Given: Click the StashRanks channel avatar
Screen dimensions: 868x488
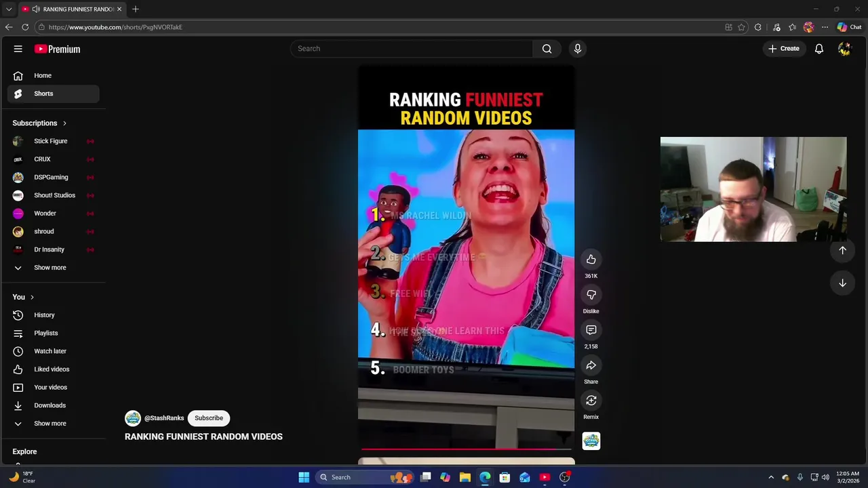Looking at the screenshot, I should (133, 418).
